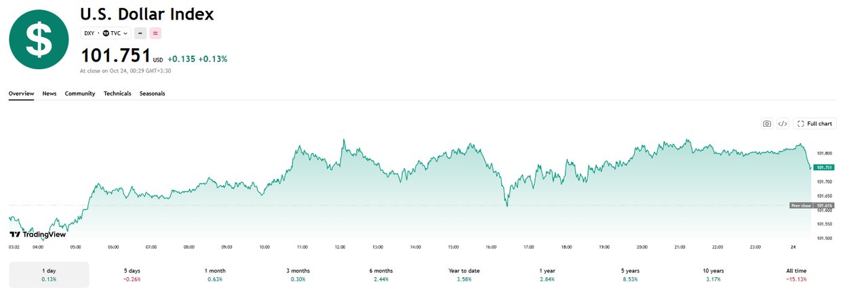The width and height of the screenshot is (868, 305).
Task: Open the embed code icon
Action: point(783,123)
